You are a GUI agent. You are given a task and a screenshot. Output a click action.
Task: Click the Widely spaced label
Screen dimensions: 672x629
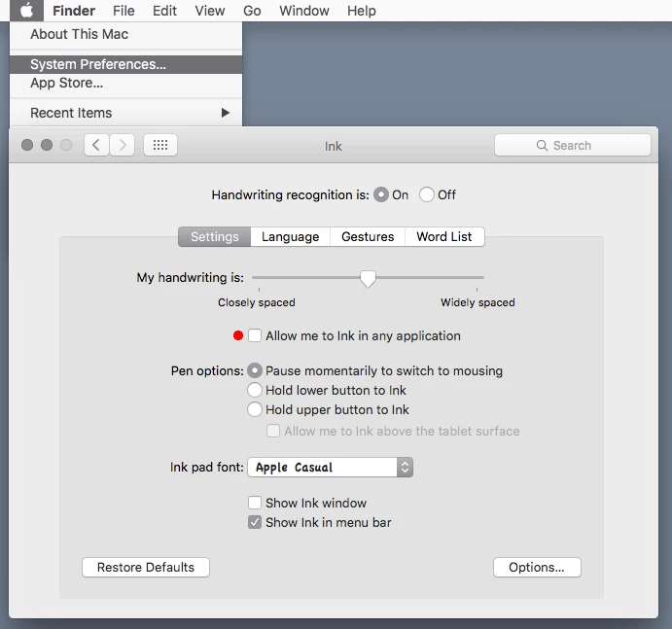pyautogui.click(x=477, y=302)
